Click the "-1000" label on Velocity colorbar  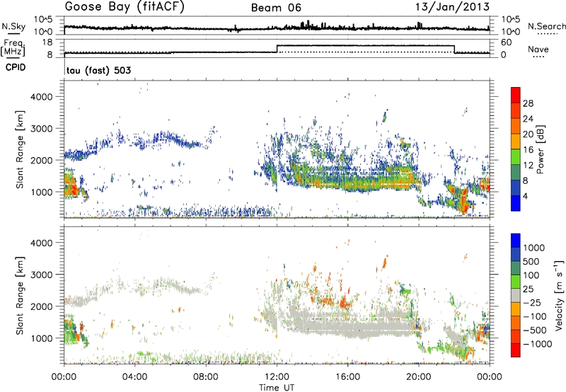[x=537, y=344]
